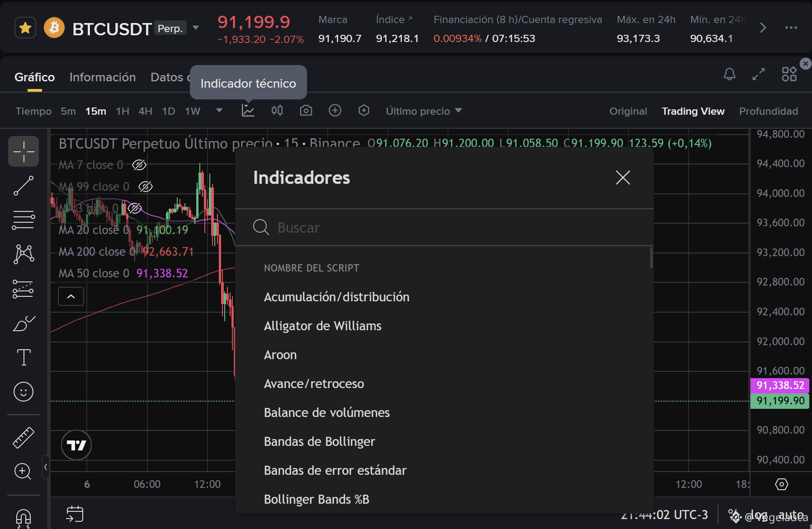
Task: Toggle visibility of MA 99 indicator
Action: tap(145, 187)
